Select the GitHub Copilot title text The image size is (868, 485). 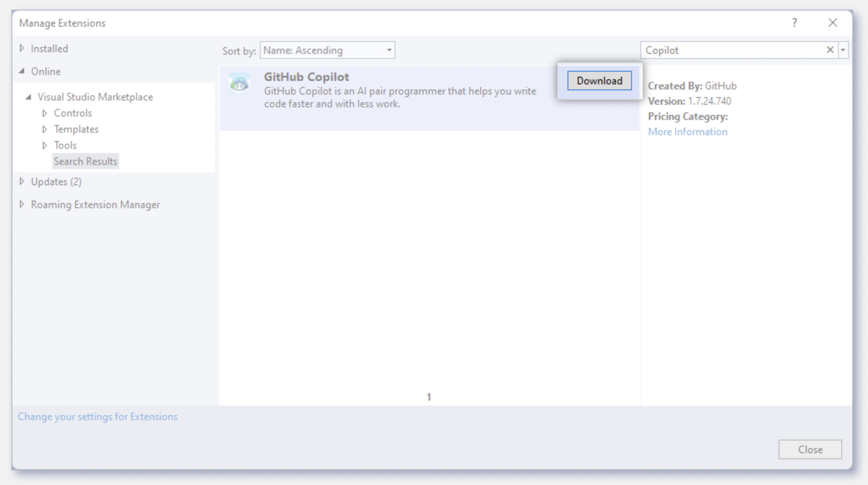tap(306, 77)
